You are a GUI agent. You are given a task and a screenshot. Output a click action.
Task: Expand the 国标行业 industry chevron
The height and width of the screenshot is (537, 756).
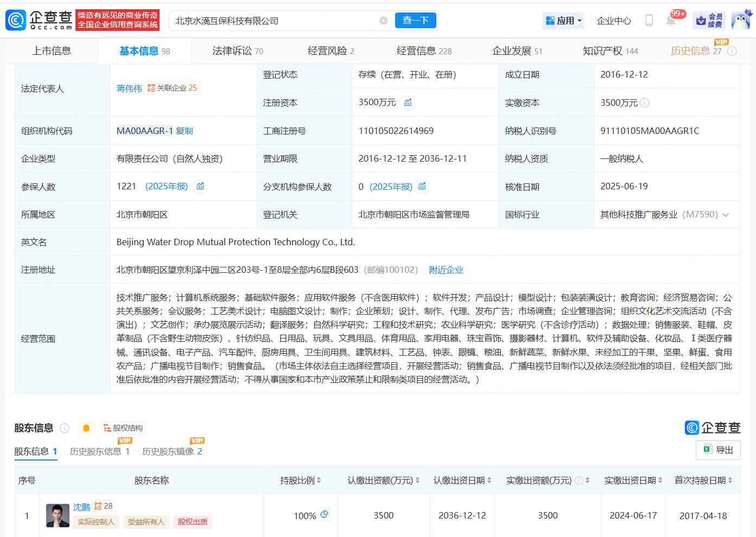point(726,215)
